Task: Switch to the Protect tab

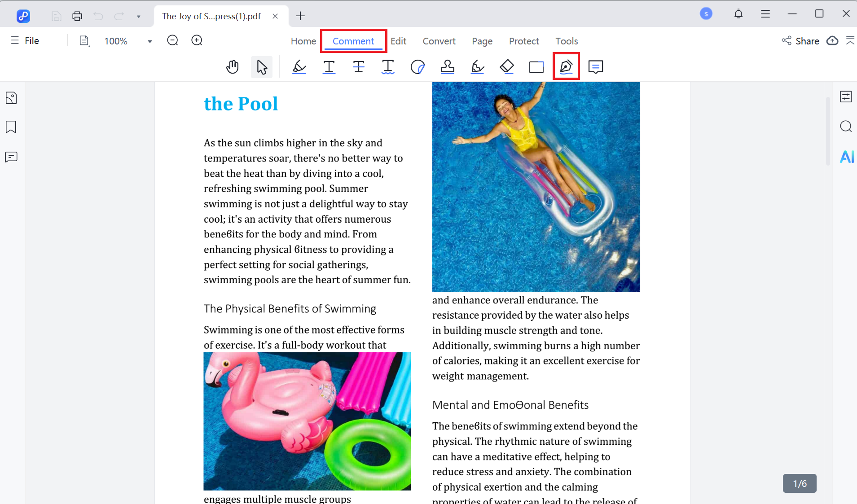Action: [523, 41]
